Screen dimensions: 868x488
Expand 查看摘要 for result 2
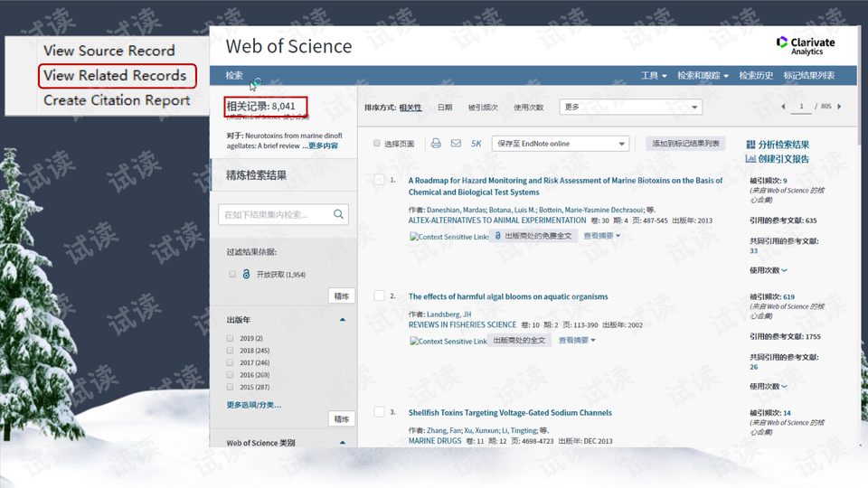click(x=577, y=341)
